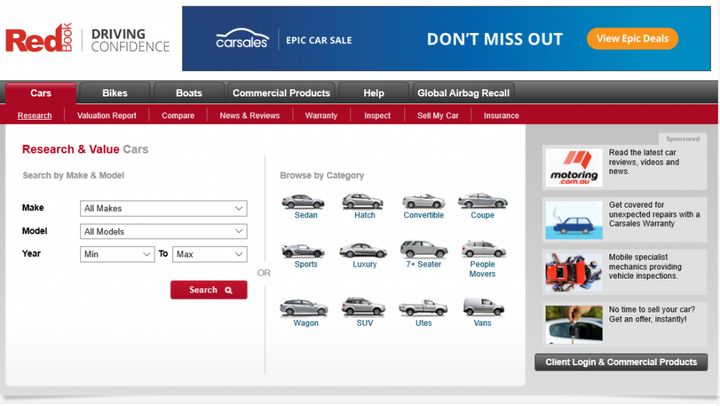Open the Help tab
Screen dimensions: 720x406
(x=374, y=93)
